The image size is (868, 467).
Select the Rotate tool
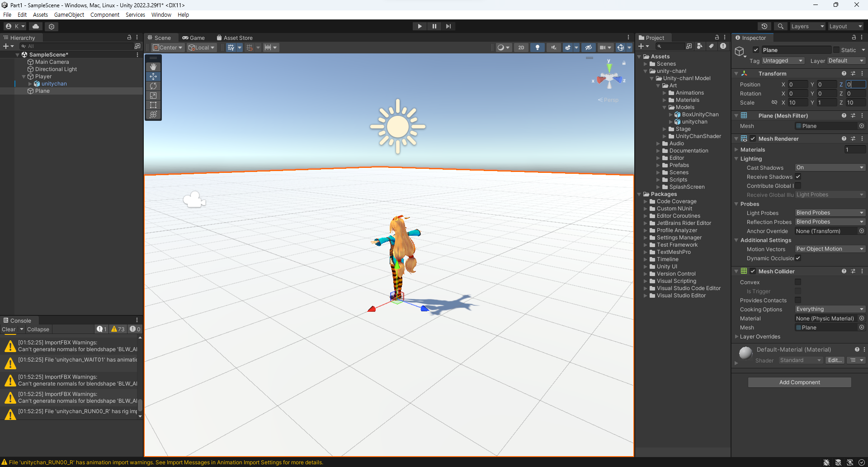coord(153,86)
